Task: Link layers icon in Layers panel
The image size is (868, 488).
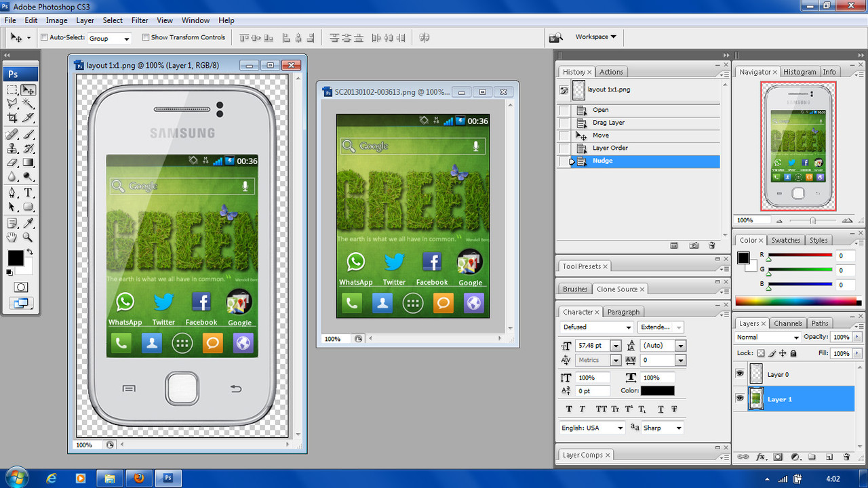Action: tap(743, 457)
